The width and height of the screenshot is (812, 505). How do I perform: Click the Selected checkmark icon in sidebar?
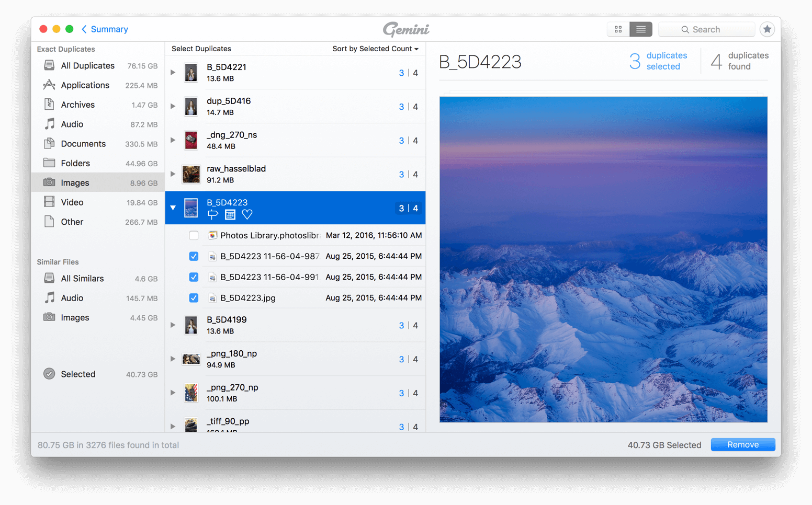(49, 374)
